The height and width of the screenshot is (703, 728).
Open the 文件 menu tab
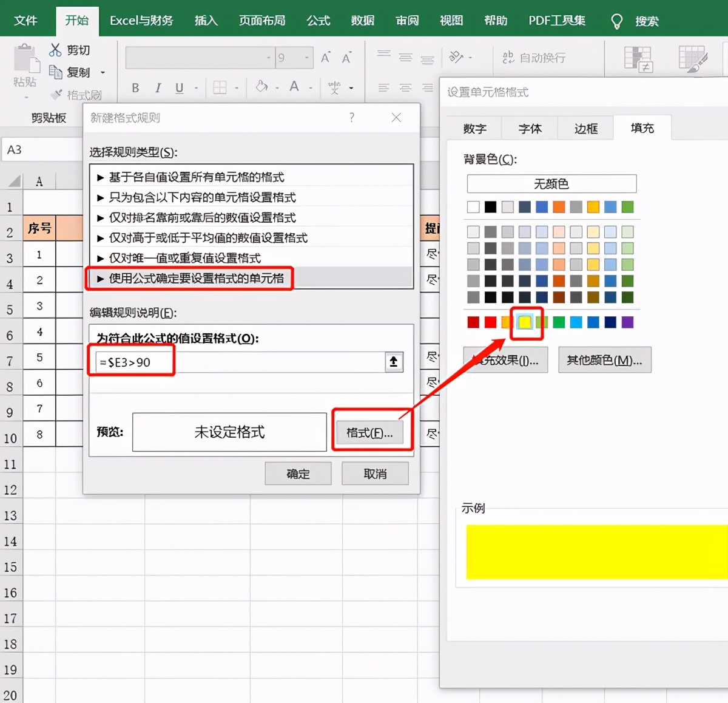[x=25, y=21]
